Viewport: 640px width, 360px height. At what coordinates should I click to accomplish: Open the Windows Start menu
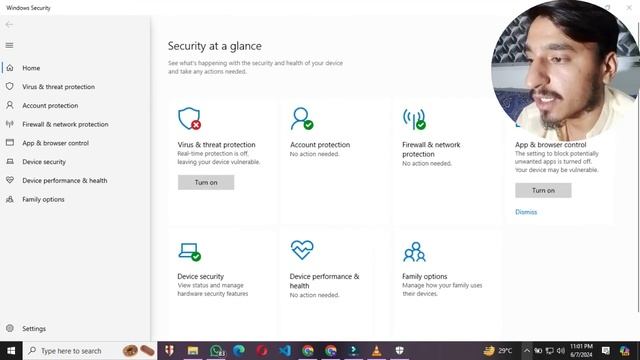(x=11, y=351)
